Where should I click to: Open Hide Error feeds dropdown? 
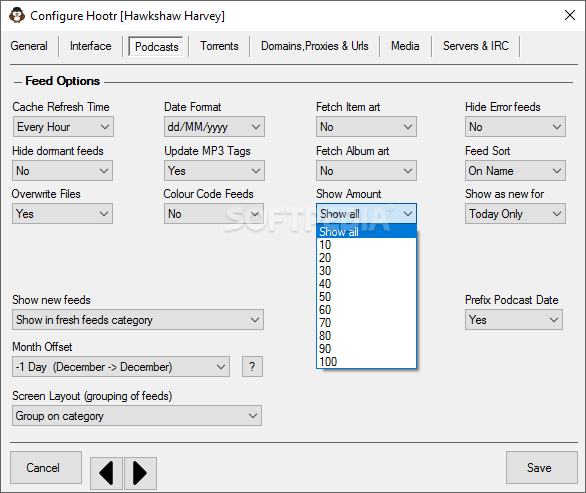click(x=515, y=127)
